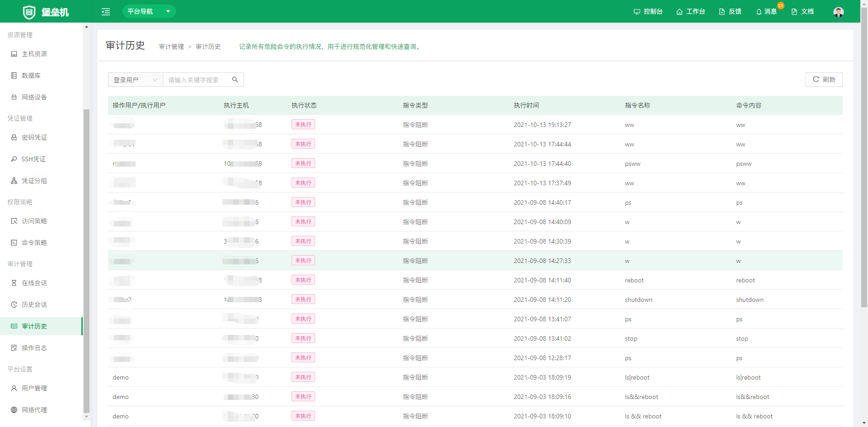
Task: Click the 工作台 home icon
Action: tap(679, 12)
